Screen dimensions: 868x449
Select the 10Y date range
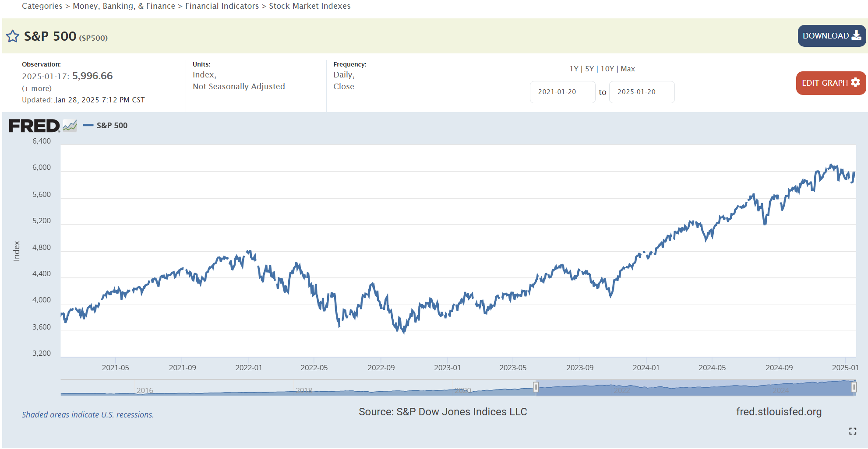click(x=607, y=69)
